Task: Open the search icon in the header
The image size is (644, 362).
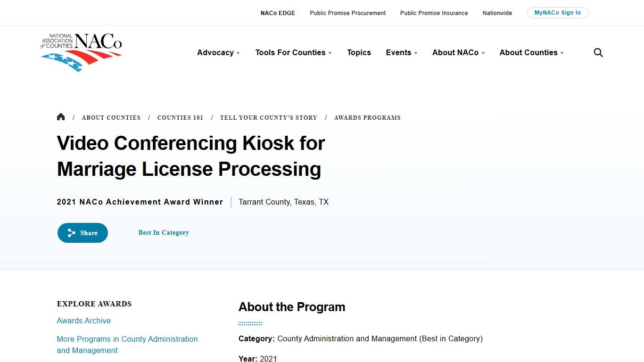Action: 598,52
